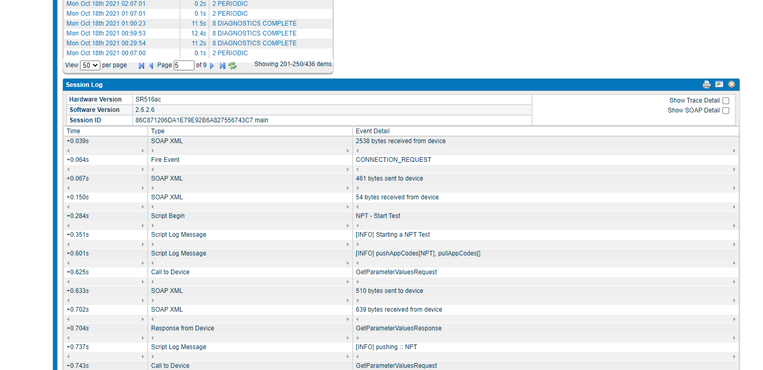763x370 pixels.
Task: Open the Mon Oct 18th 2021 02:07:01 session
Action: point(106,3)
